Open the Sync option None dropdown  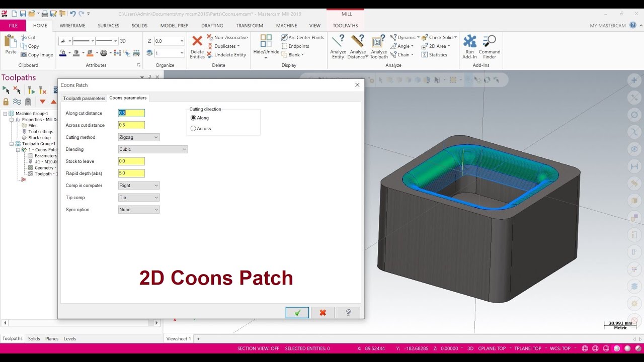tap(139, 210)
